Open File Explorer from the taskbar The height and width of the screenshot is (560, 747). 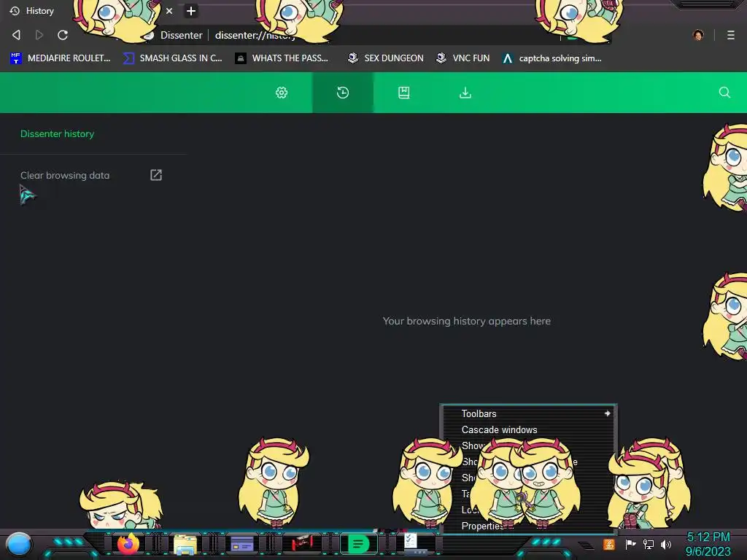[x=185, y=544]
